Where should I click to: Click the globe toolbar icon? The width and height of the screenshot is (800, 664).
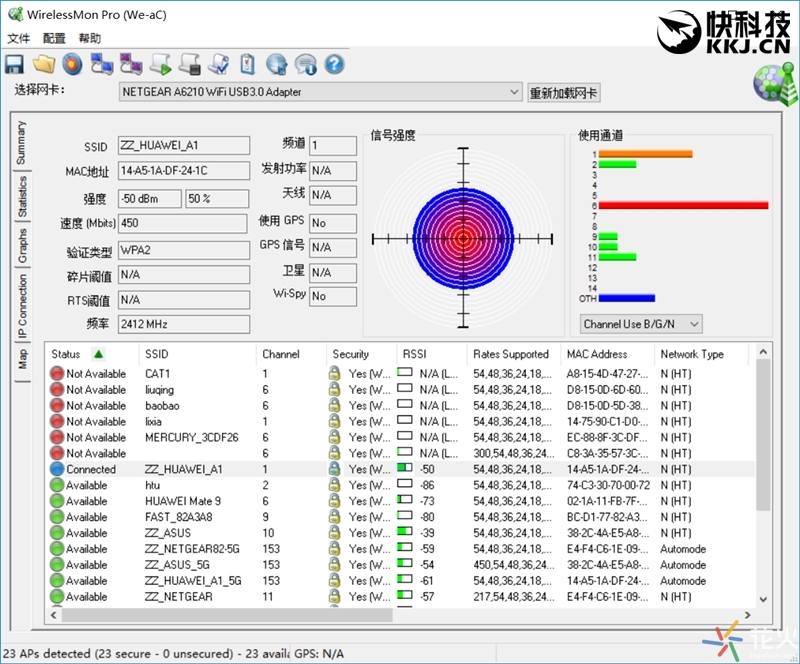[277, 64]
